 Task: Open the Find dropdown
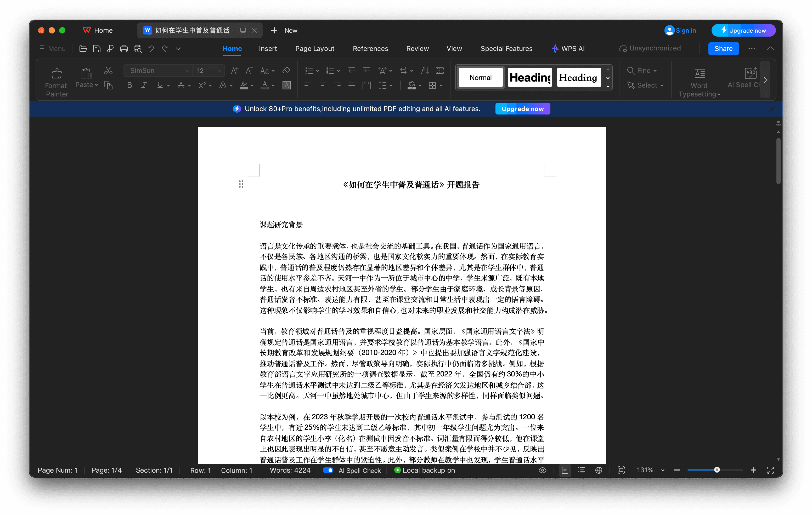coord(655,71)
